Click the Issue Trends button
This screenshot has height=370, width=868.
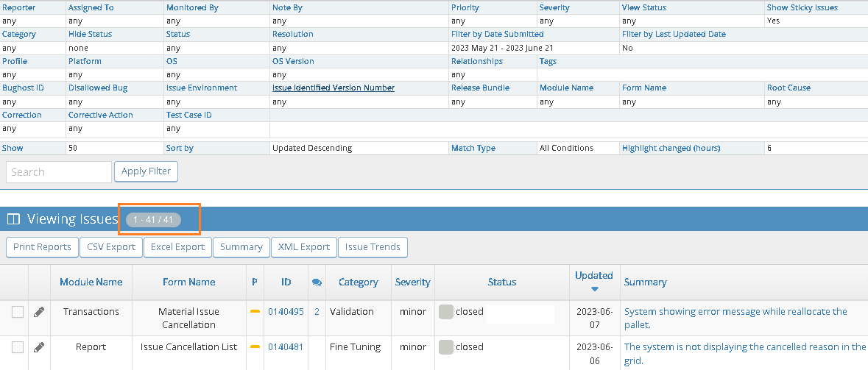point(373,247)
